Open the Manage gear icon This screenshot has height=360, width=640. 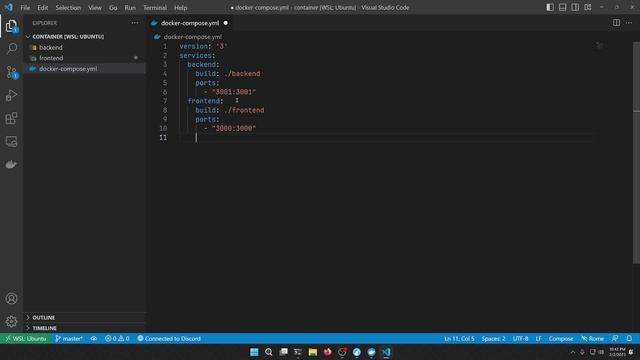(11, 321)
